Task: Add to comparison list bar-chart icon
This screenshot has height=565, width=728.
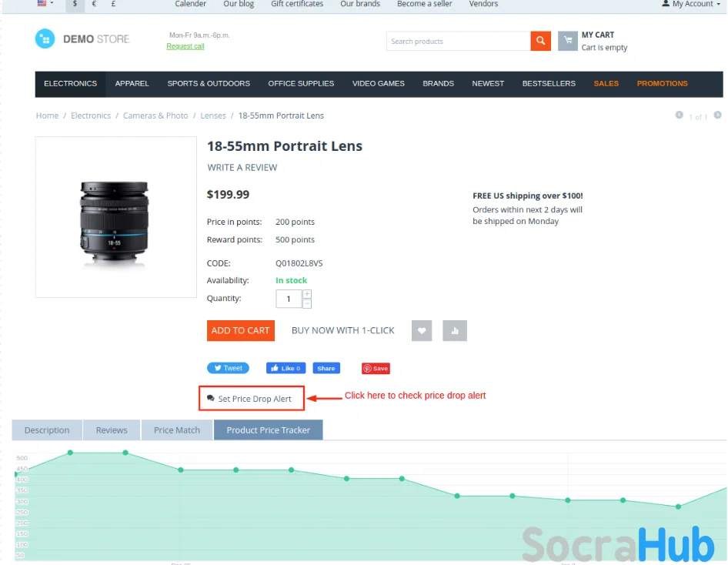Action: 455,330
